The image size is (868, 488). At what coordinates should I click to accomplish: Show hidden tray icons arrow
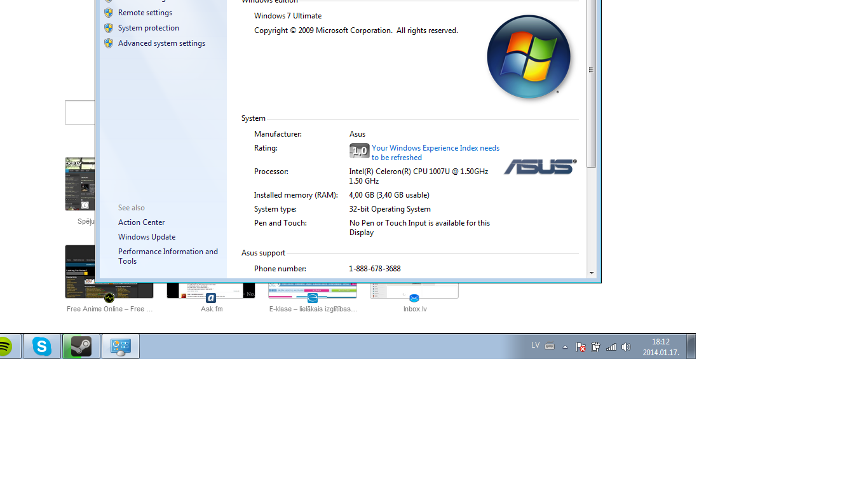tap(565, 347)
